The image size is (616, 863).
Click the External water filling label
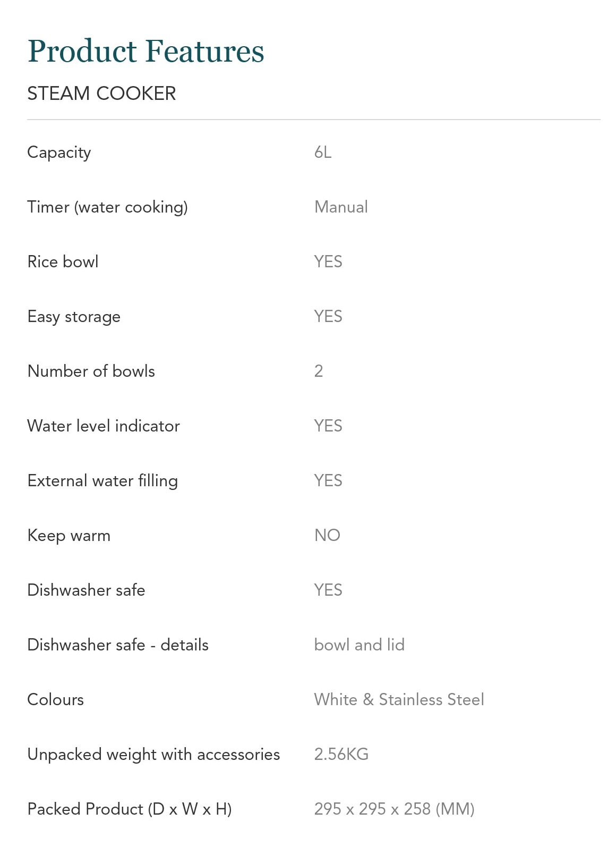click(102, 481)
